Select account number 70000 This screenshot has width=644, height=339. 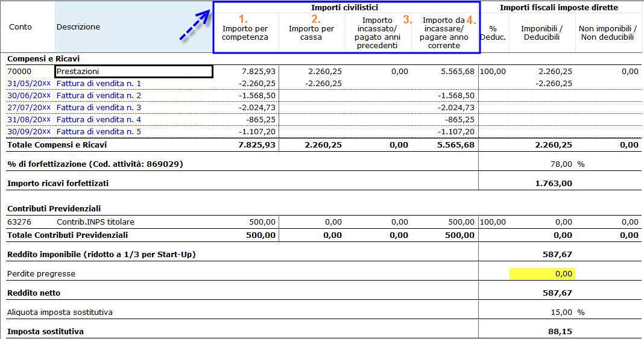click(19, 72)
